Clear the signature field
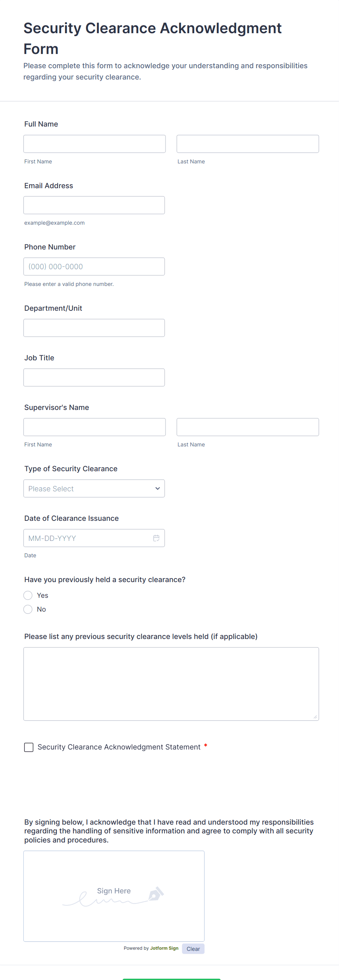339x980 pixels. click(193, 948)
